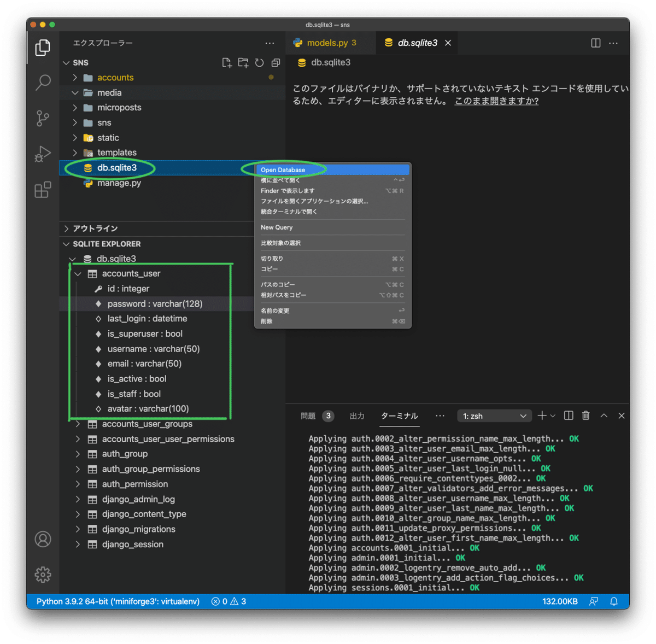Click 132.00KB file size in status bar
The width and height of the screenshot is (656, 644).
pyautogui.click(x=560, y=601)
